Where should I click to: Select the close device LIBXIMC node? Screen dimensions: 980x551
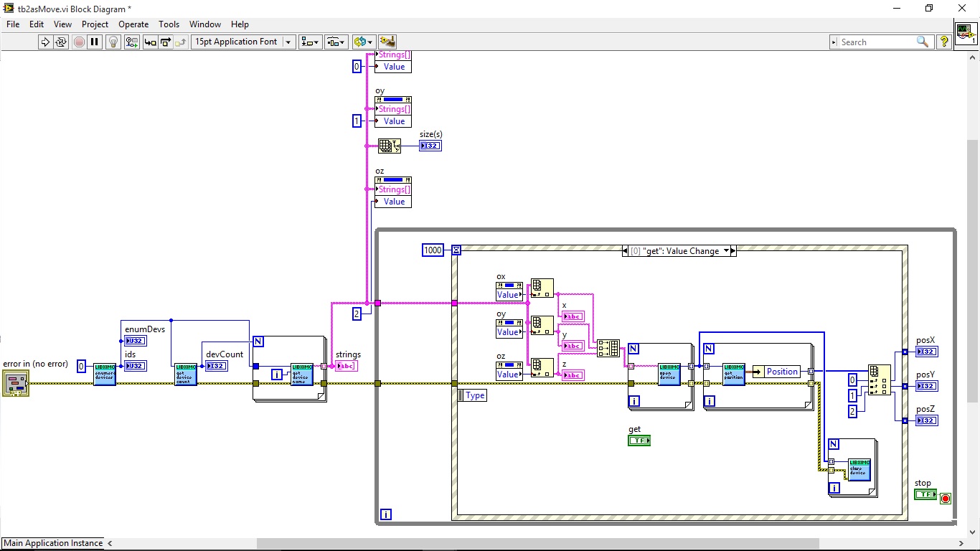859,469
